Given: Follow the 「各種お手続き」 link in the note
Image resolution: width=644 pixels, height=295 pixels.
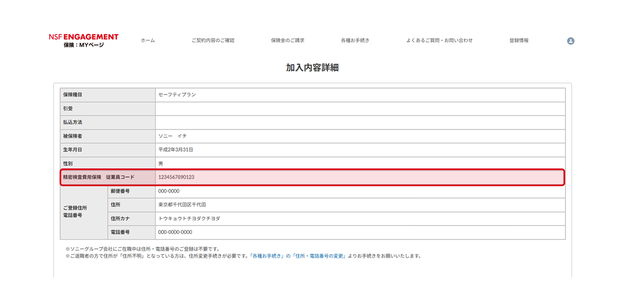Looking at the screenshot, I should (x=267, y=256).
